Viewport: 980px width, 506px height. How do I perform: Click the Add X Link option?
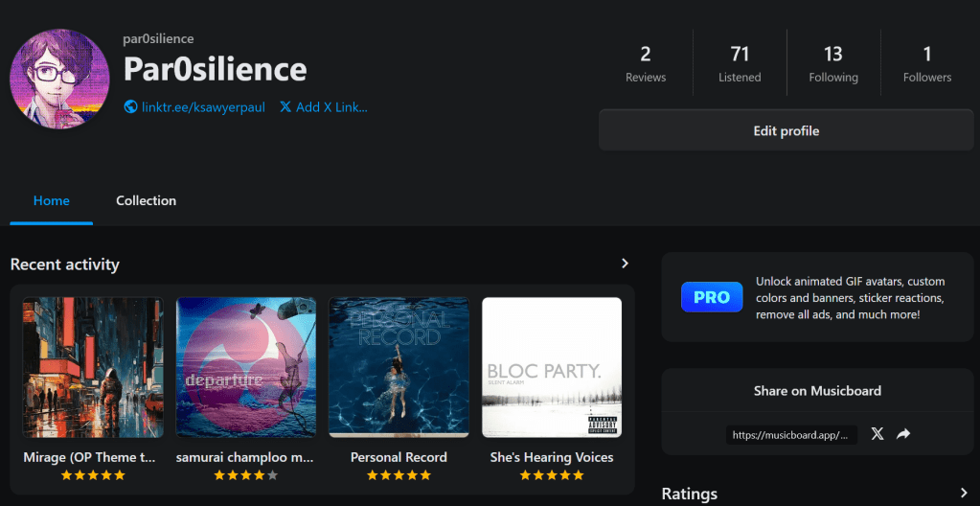pos(331,107)
